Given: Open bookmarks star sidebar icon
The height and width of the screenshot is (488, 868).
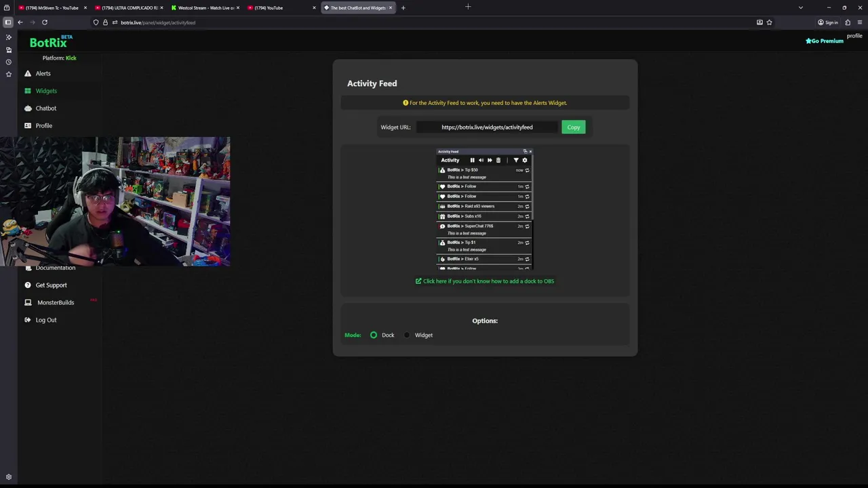Looking at the screenshot, I should pos(8,74).
